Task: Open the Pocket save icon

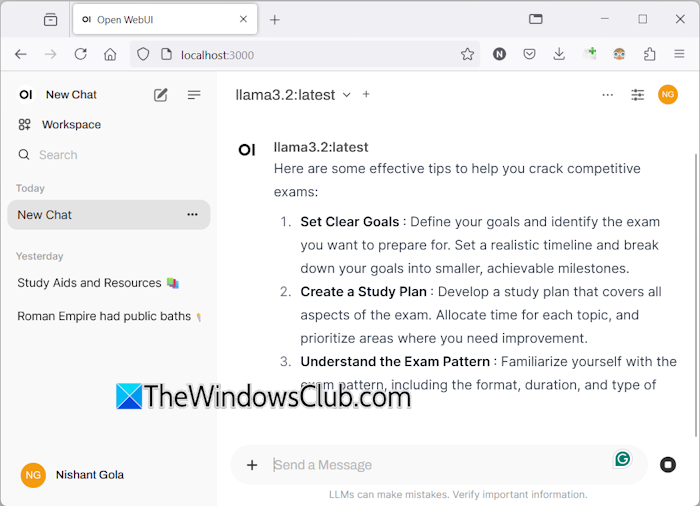Action: click(x=529, y=54)
